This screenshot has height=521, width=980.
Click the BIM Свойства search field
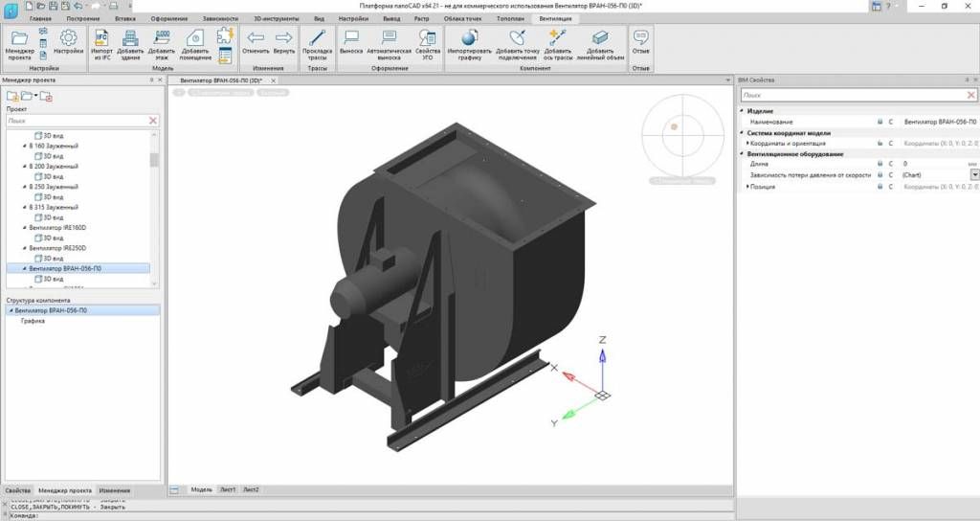[854, 96]
